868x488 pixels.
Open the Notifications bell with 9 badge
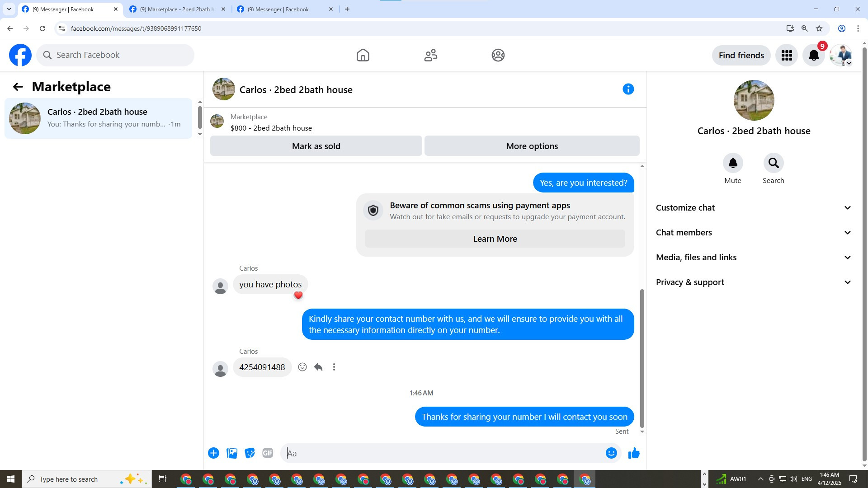(814, 55)
